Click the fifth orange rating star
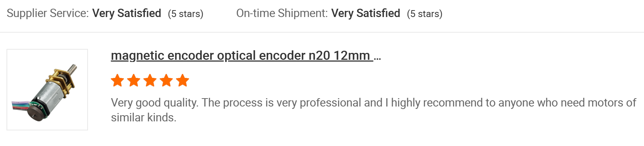 [182, 80]
